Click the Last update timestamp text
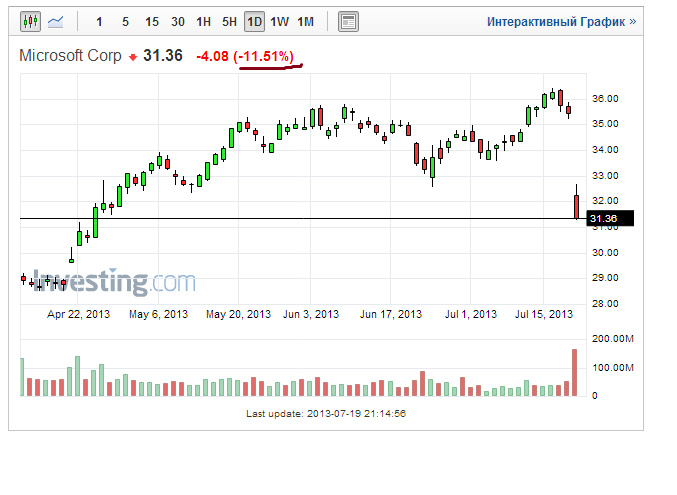The width and height of the screenshot is (677, 495). click(x=326, y=413)
